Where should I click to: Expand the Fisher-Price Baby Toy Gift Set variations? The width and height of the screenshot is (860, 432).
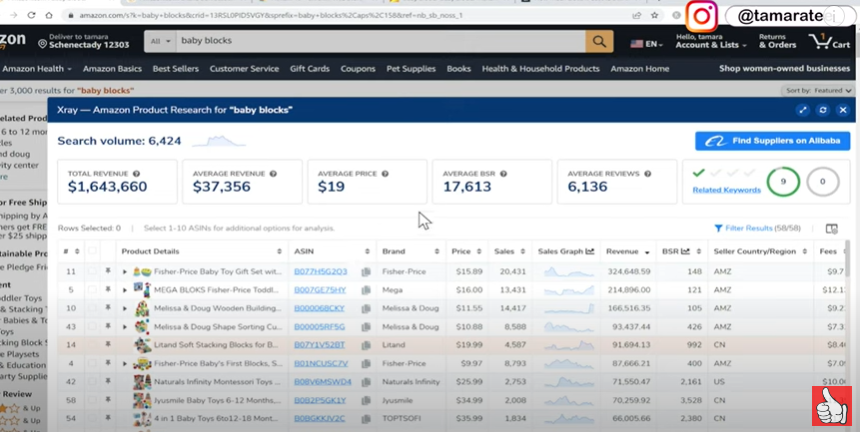pyautogui.click(x=125, y=272)
